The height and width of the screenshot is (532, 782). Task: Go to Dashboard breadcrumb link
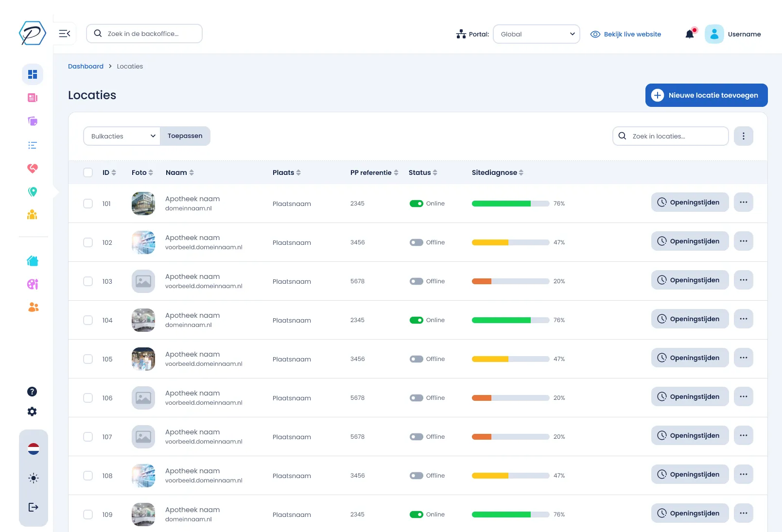(x=86, y=66)
